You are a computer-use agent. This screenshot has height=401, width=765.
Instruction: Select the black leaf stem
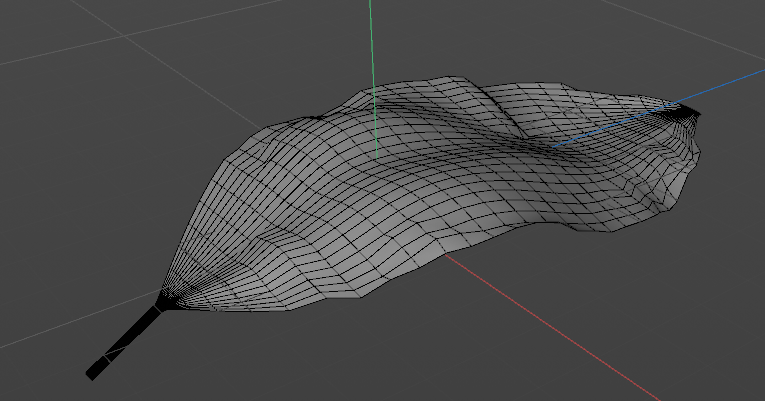tap(124, 341)
